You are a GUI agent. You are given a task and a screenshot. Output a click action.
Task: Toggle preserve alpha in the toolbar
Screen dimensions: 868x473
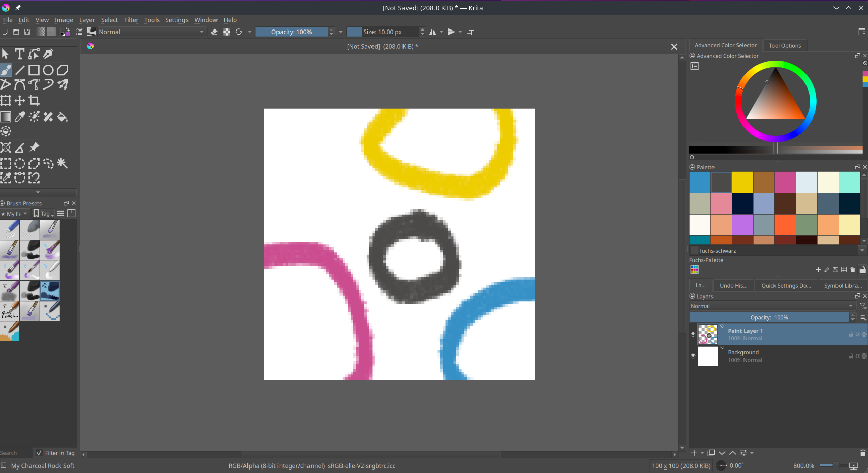point(227,32)
